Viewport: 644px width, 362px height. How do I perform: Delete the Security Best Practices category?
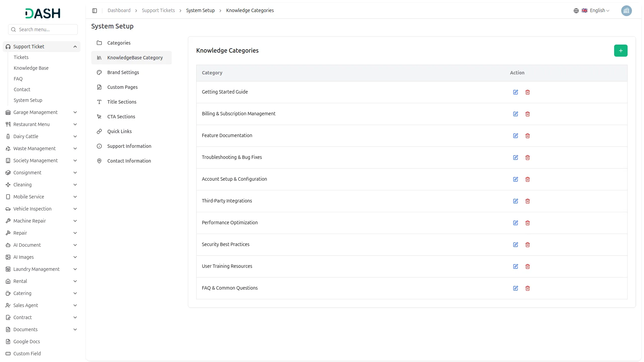(x=528, y=245)
